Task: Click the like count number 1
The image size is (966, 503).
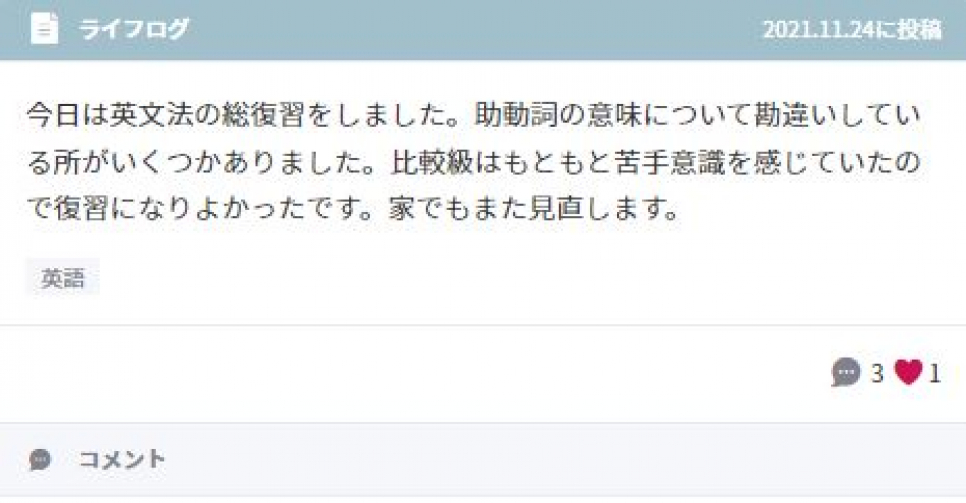Action: [x=935, y=373]
